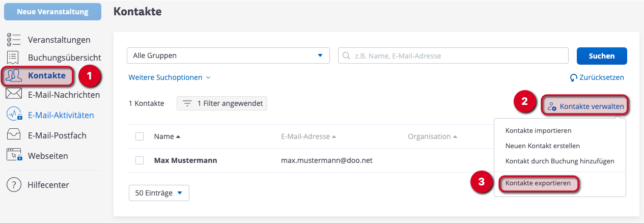Click the Webseiten browser icon

(x=14, y=156)
